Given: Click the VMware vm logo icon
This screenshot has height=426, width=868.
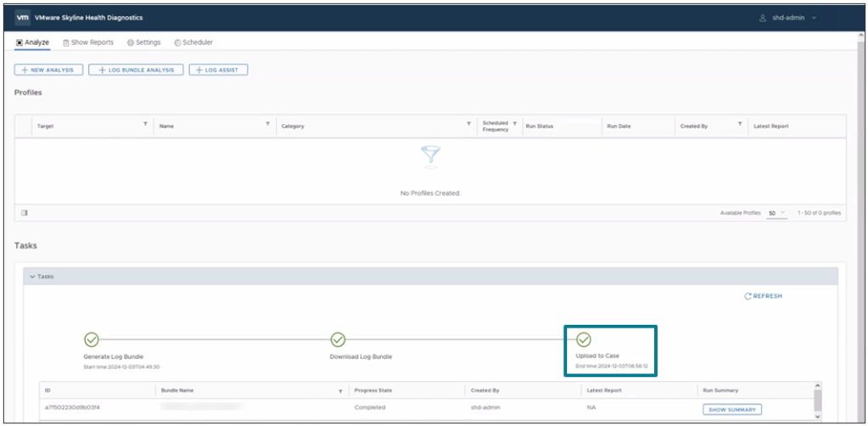Looking at the screenshot, I should [x=23, y=17].
